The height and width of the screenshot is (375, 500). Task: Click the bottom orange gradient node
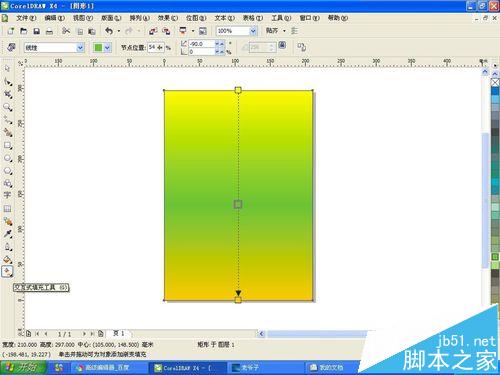coord(238,300)
